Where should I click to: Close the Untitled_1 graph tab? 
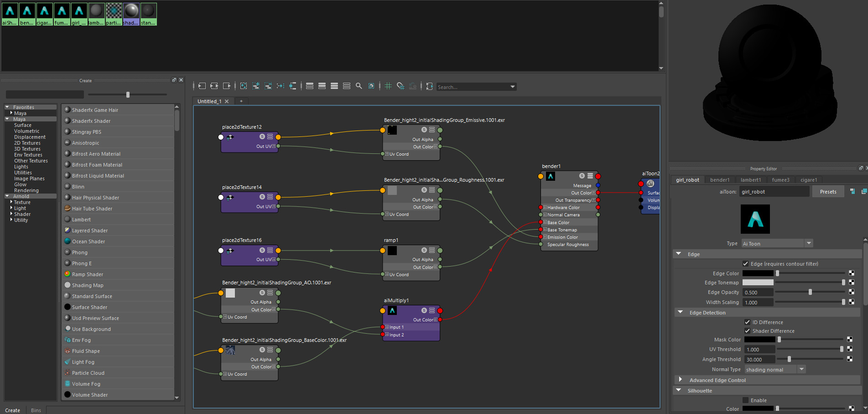pyautogui.click(x=227, y=101)
